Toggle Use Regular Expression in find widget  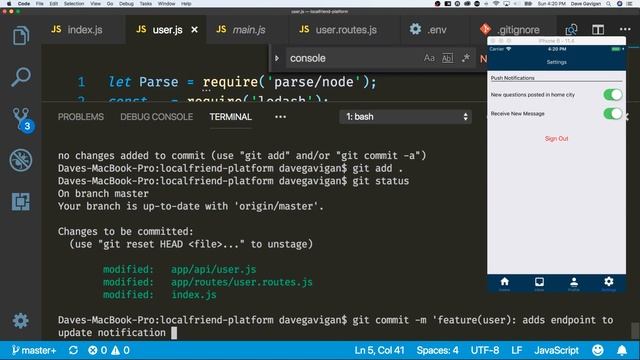click(x=466, y=58)
